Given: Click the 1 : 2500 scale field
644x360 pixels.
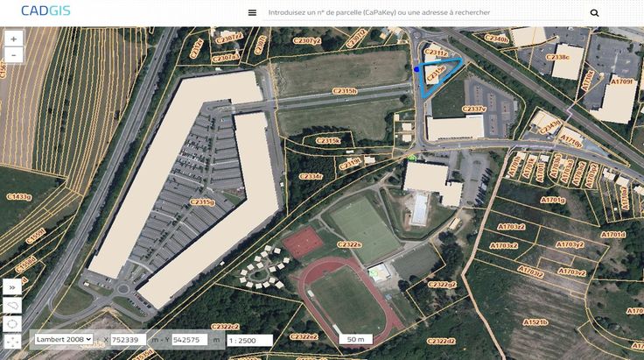Looking at the screenshot, I should tap(250, 339).
